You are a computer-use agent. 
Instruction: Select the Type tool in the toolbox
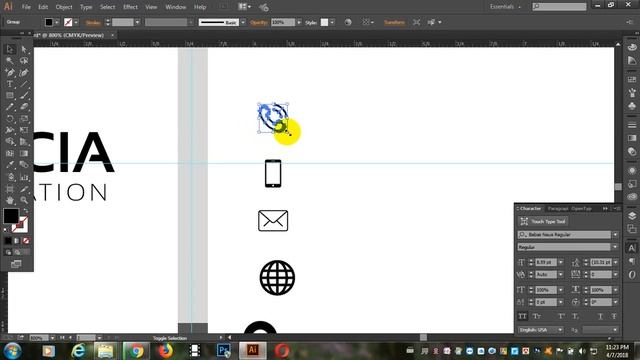[x=10, y=84]
